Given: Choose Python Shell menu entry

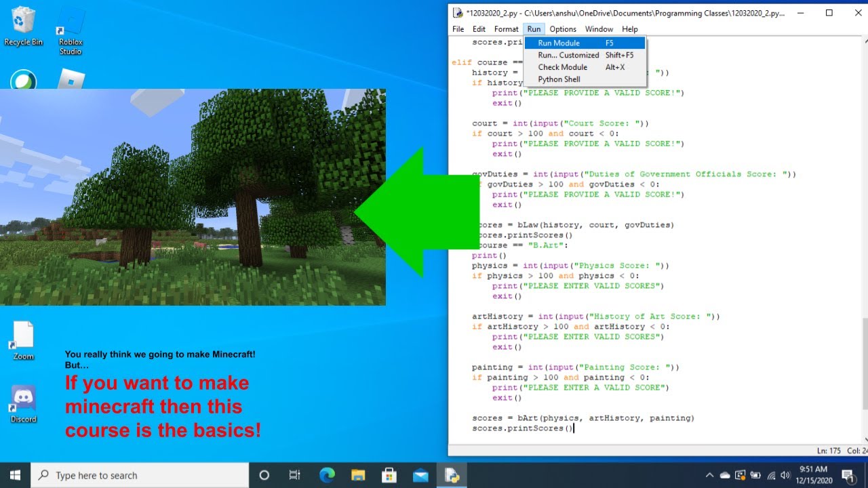Looking at the screenshot, I should coord(585,79).
